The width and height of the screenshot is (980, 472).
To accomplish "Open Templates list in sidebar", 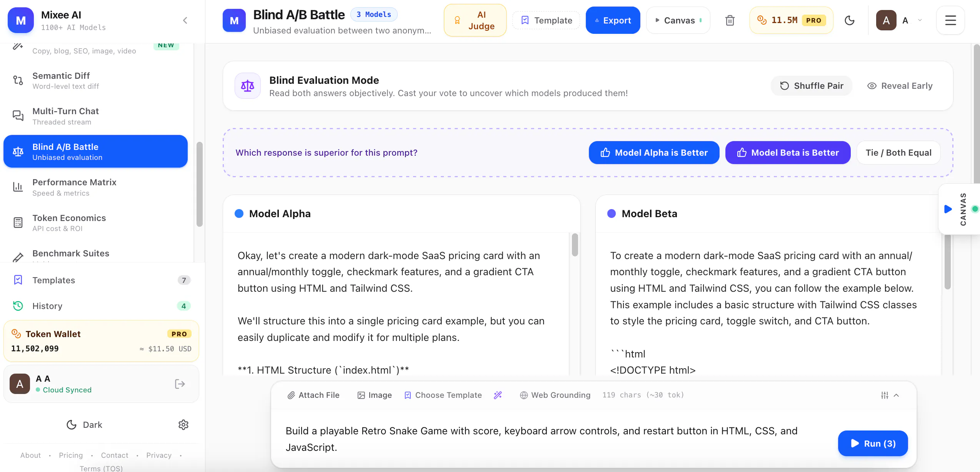I will (x=101, y=280).
